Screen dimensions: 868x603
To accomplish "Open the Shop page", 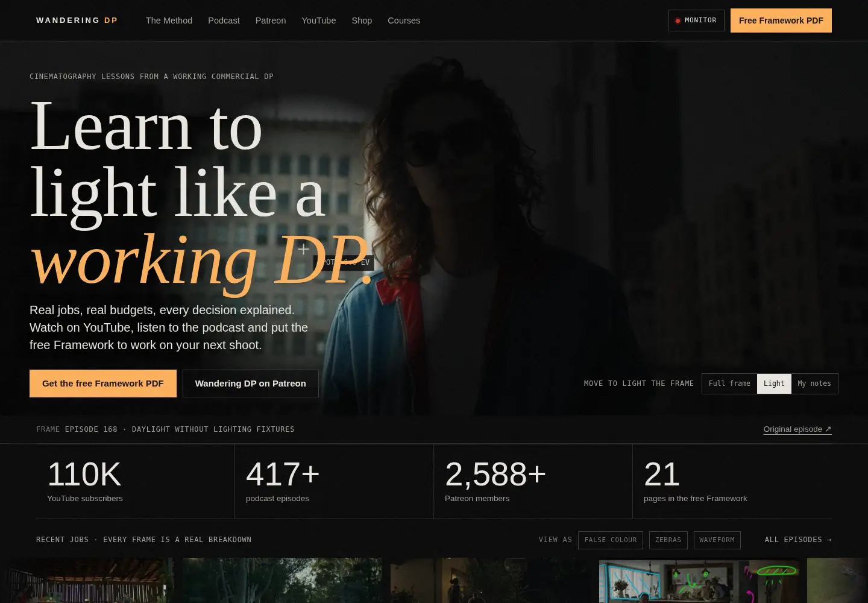I will (x=362, y=21).
